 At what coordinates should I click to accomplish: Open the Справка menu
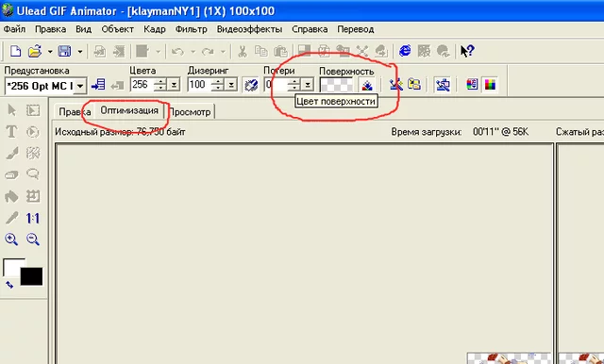310,29
